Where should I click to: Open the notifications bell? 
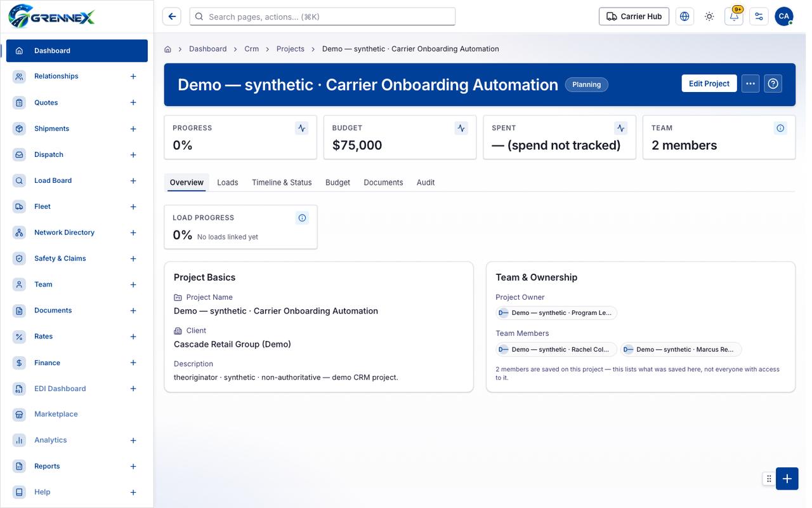(x=734, y=17)
